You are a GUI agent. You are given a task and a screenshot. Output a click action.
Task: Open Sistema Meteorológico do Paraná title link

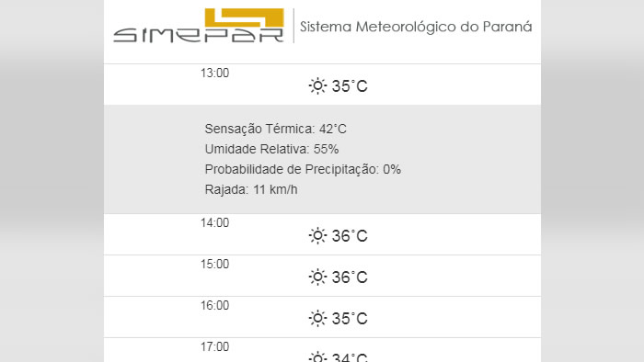point(416,27)
